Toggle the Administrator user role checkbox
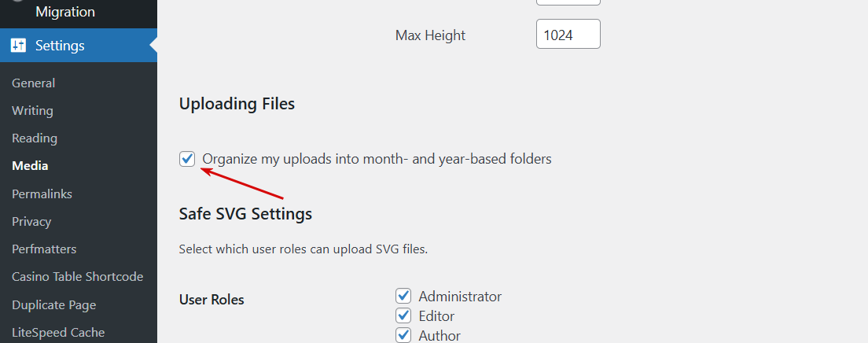The width and height of the screenshot is (868, 343). tap(403, 297)
